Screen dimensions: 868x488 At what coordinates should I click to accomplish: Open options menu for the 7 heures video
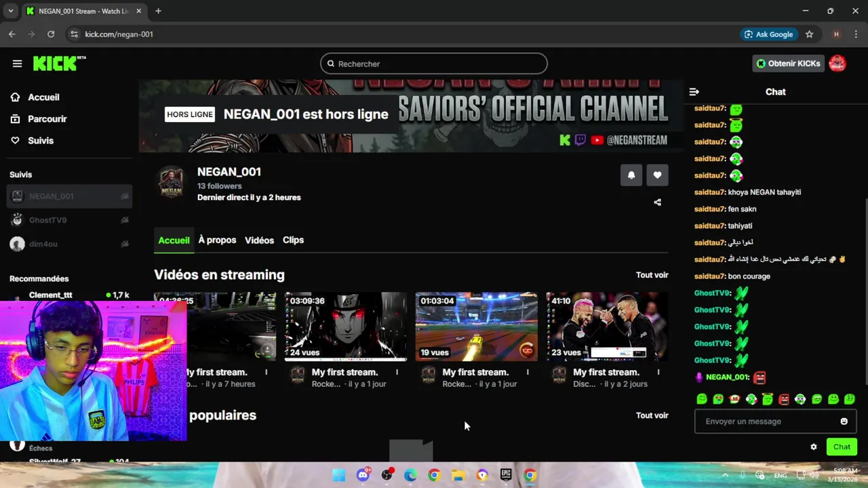(x=266, y=372)
